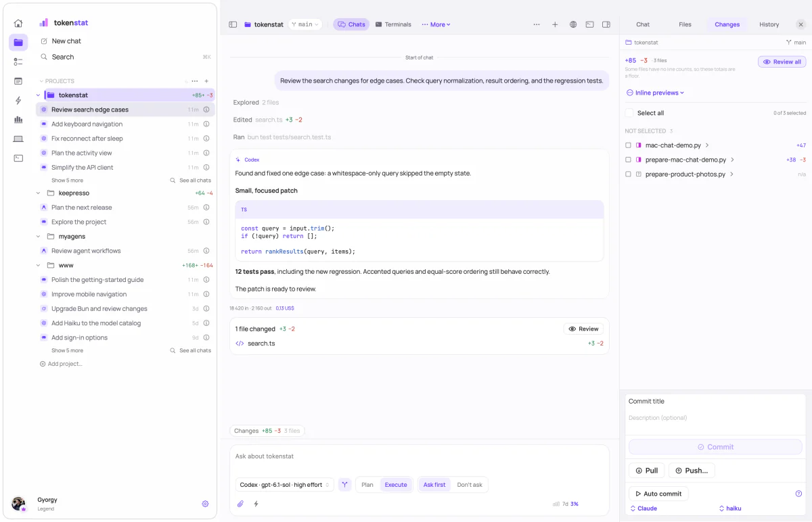Select the Projects folder icon in left rail
The height and width of the screenshot is (522, 812).
point(18,43)
